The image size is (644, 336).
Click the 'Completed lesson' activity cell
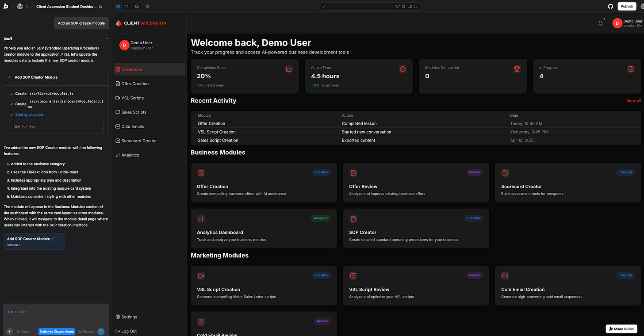[359, 123]
